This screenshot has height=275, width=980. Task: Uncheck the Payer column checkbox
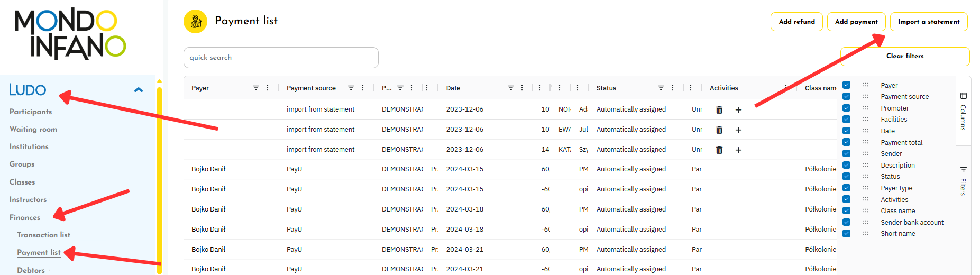tap(847, 85)
